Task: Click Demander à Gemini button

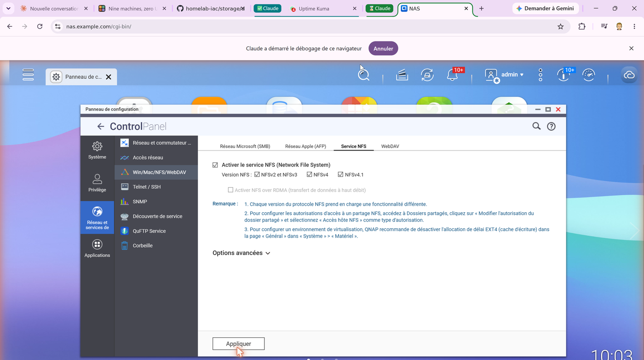Action: (x=546, y=8)
